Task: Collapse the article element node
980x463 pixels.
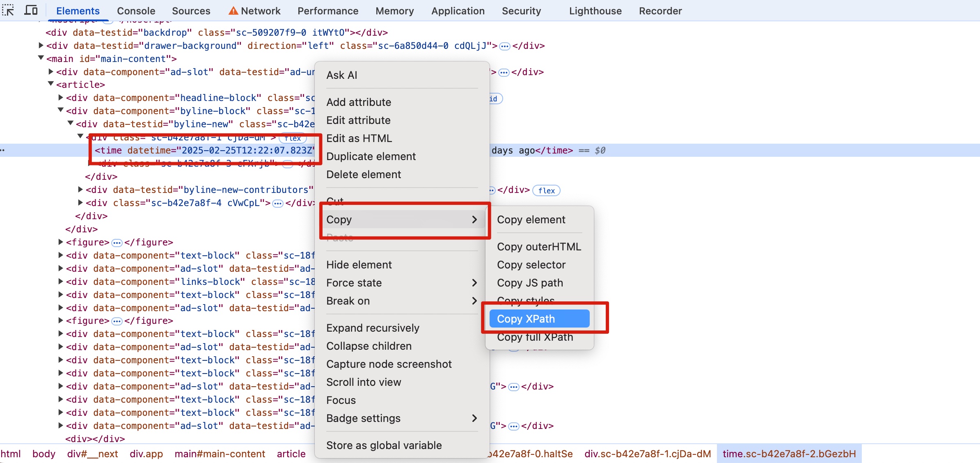Action: click(x=51, y=84)
